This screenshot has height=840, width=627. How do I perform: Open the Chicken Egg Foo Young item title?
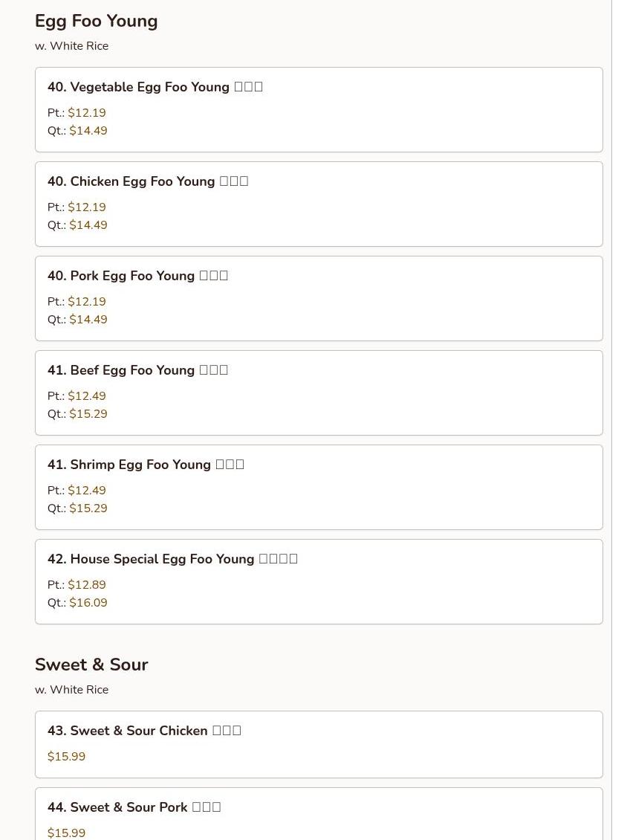(x=147, y=181)
